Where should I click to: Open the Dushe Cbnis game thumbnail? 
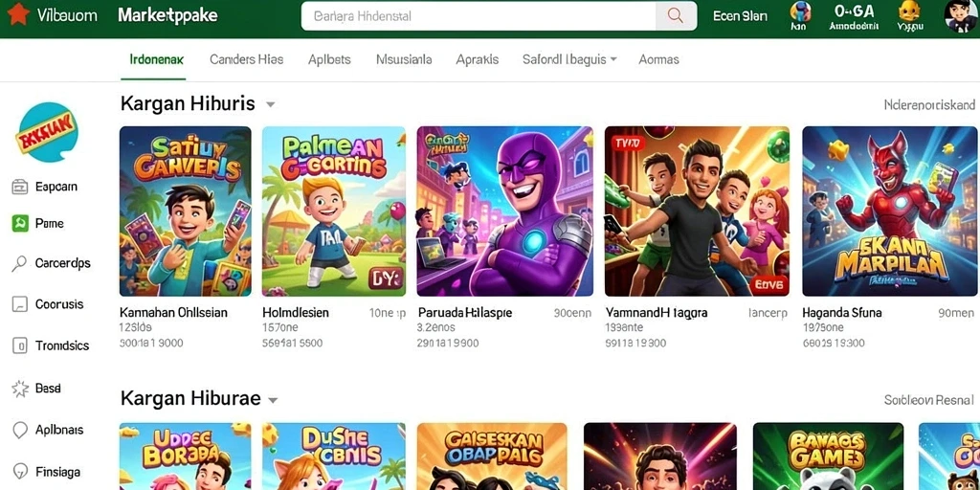[334, 457]
